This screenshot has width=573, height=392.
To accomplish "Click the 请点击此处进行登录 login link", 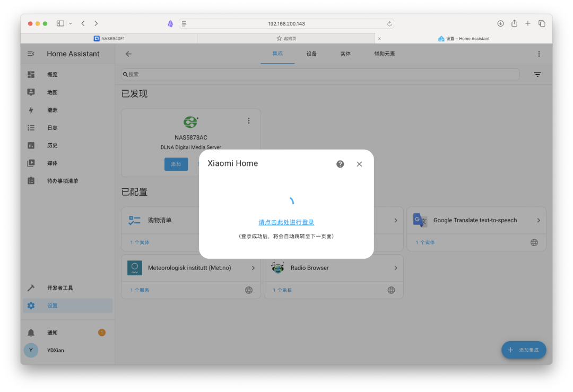I will tap(286, 222).
